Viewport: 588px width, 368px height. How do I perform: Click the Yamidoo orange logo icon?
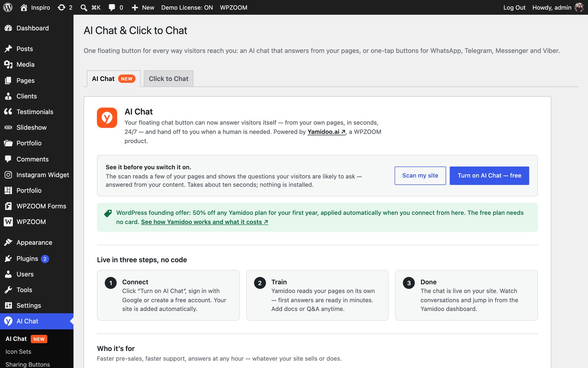[107, 118]
